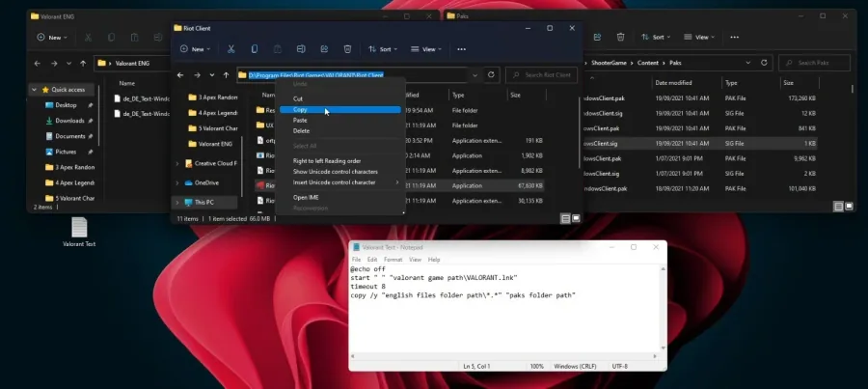Open address bar history dropdown in Riot Client window
868x389 pixels.
click(475, 75)
